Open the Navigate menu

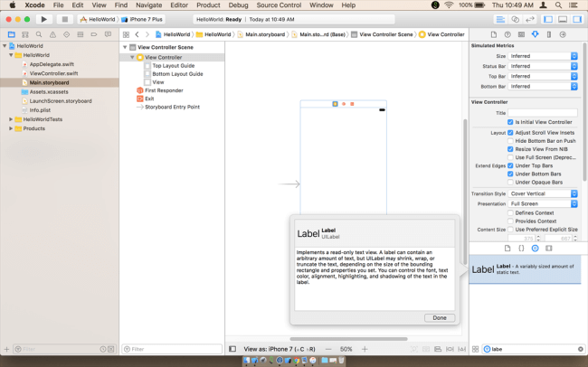click(149, 5)
